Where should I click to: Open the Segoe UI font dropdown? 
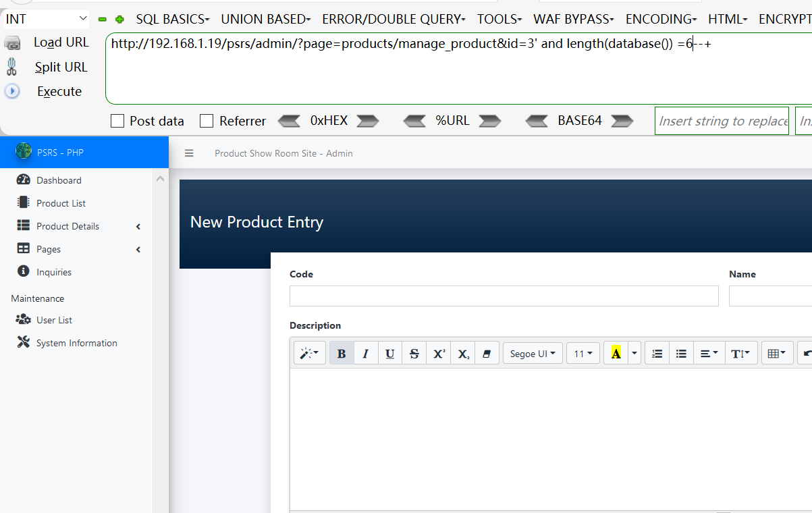click(533, 353)
